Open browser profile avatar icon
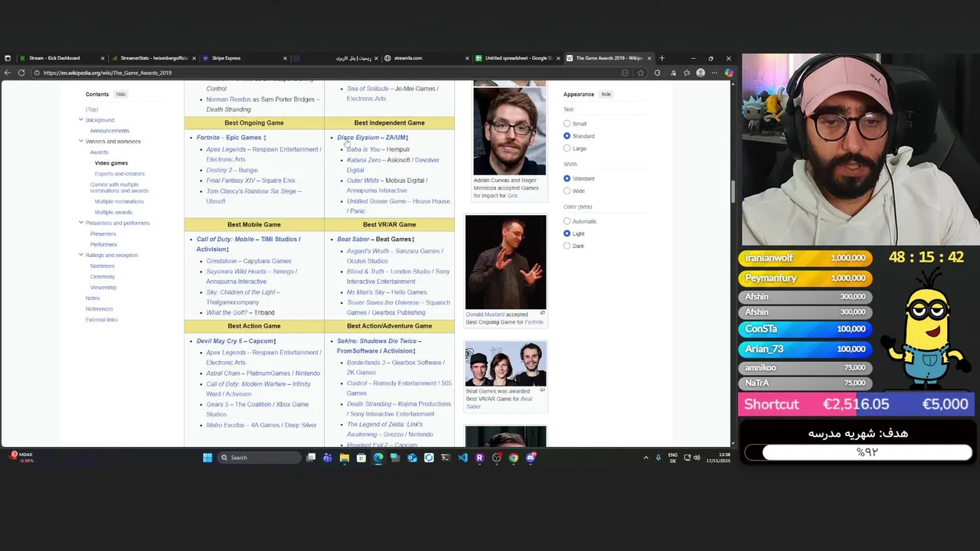Image resolution: width=980 pixels, height=551 pixels. 701,73
